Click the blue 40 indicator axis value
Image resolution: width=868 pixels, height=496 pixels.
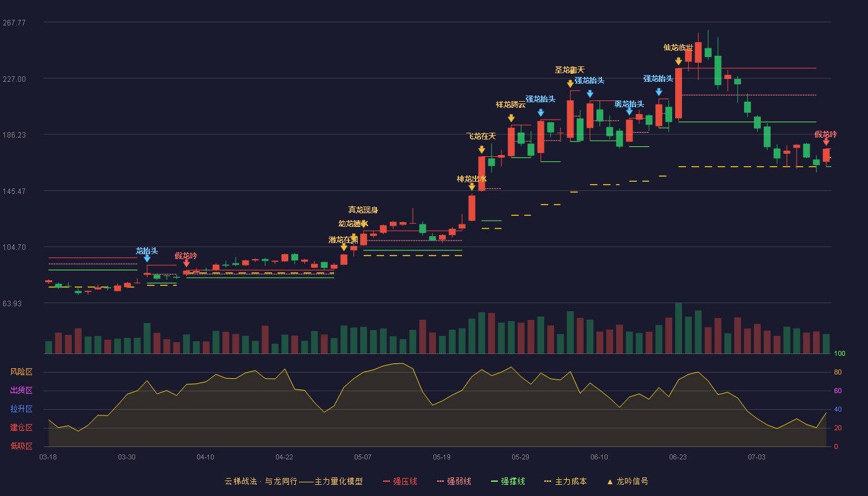[838, 409]
